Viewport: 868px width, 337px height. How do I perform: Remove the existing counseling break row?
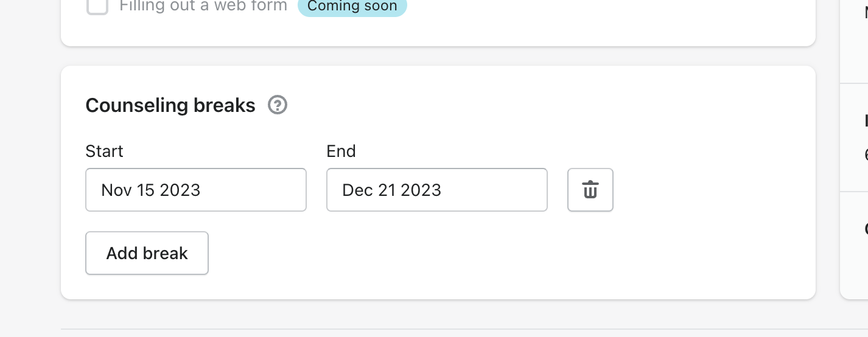[x=590, y=190]
